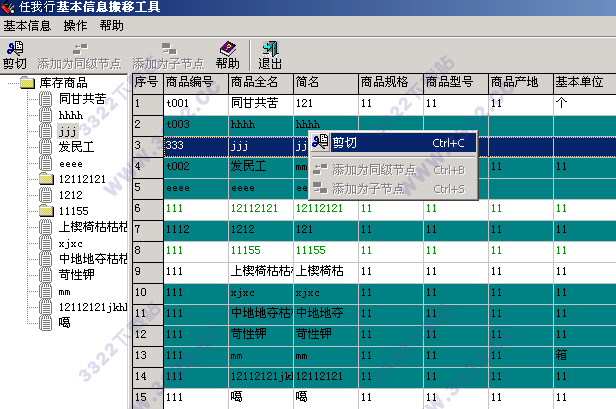Click the 商品编号 column header

[x=194, y=82]
